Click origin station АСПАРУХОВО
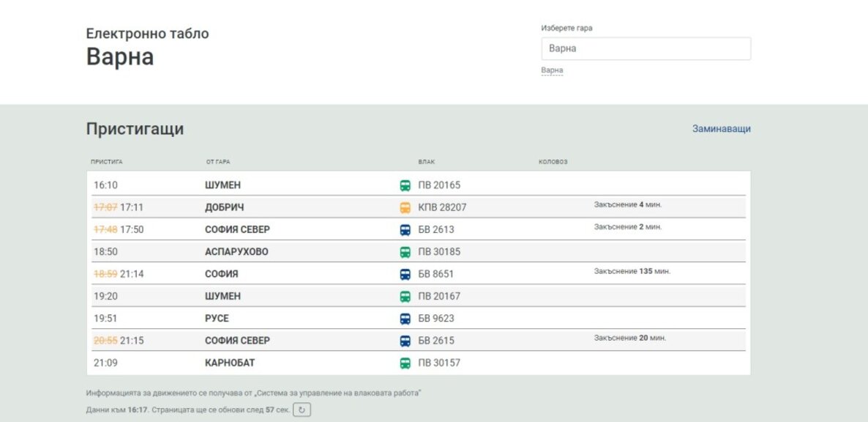The width and height of the screenshot is (868, 422). tap(236, 252)
